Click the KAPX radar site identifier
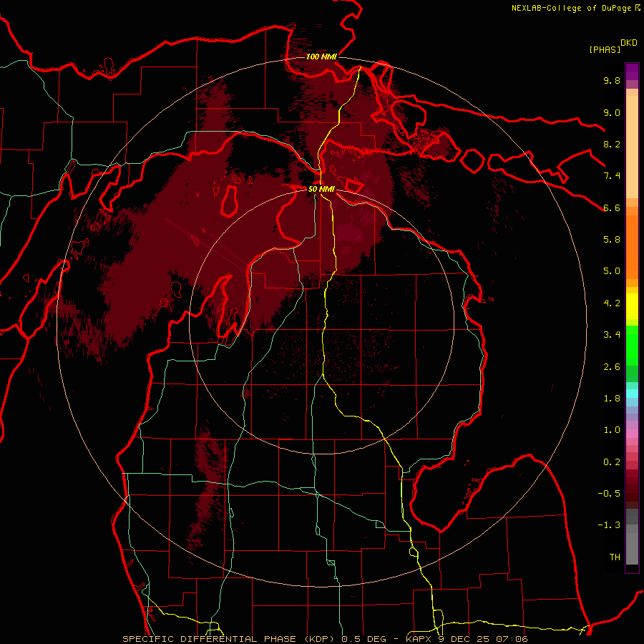644x644 pixels. [419, 639]
